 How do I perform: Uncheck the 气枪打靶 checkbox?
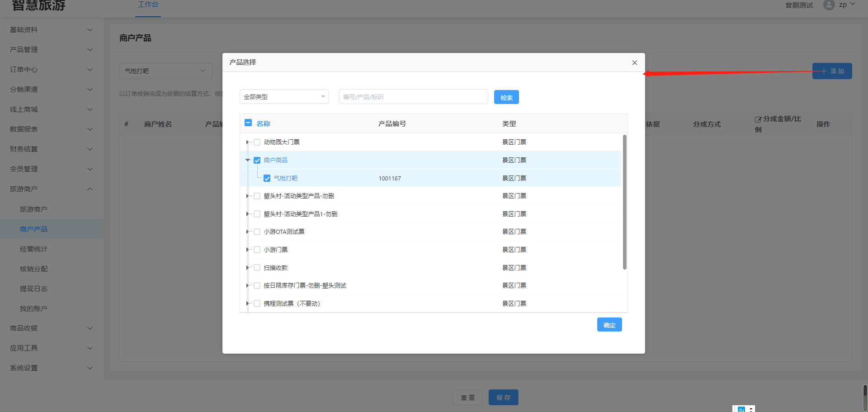267,179
